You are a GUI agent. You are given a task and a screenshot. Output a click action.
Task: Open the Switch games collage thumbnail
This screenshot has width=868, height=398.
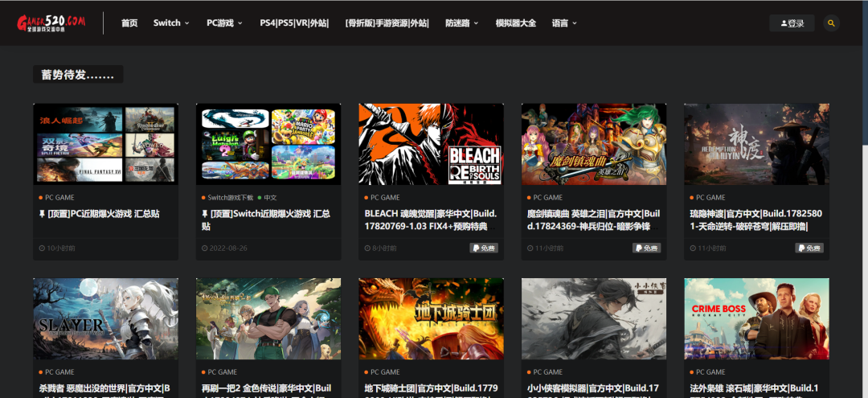268,144
